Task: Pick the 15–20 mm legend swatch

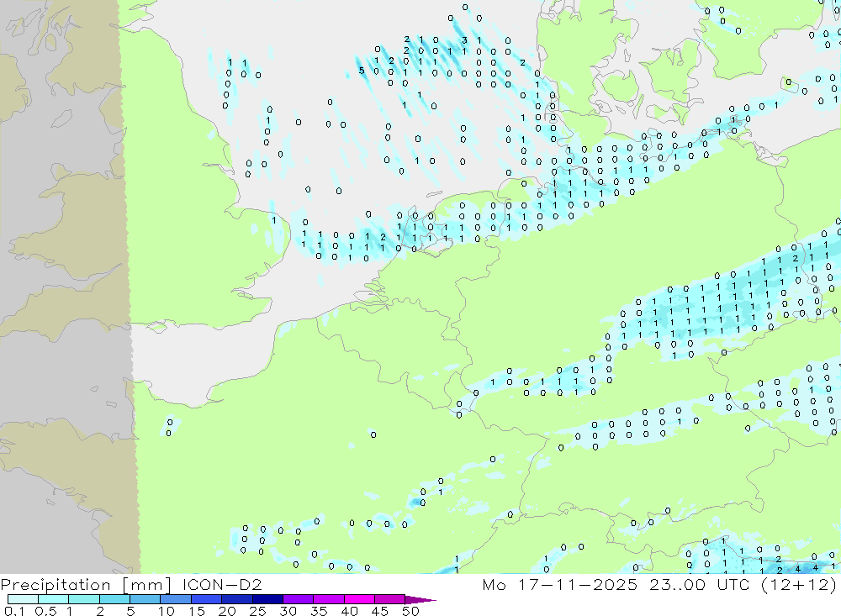Action: [x=207, y=599]
